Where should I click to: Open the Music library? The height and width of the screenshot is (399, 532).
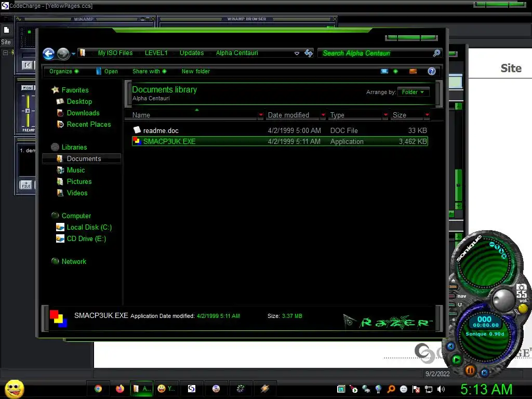pos(76,170)
